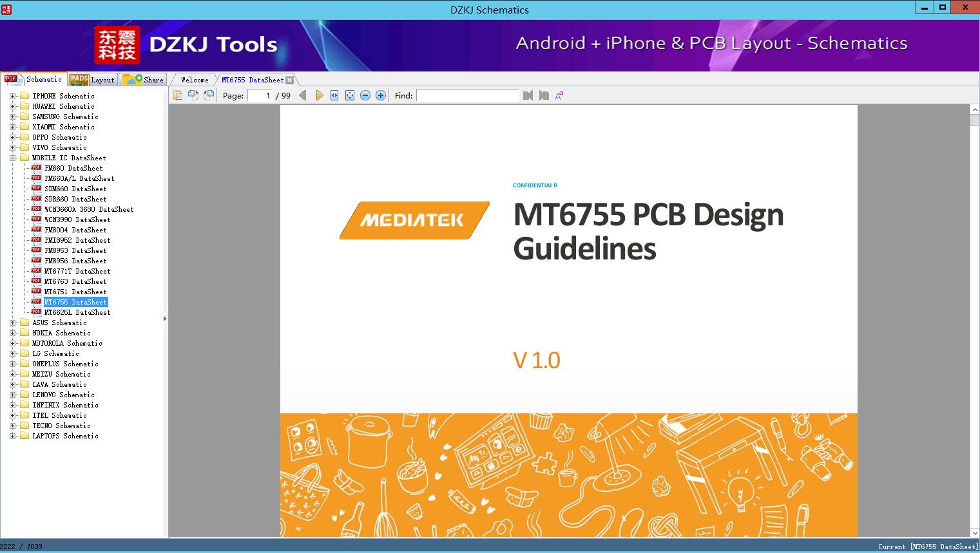This screenshot has width=980, height=553.
Task: Close the MT6755 DataSheet tab
Action: [x=290, y=80]
